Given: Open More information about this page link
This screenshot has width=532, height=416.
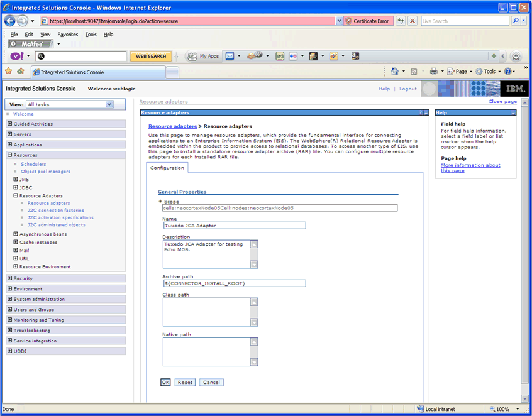Looking at the screenshot, I should pos(470,168).
